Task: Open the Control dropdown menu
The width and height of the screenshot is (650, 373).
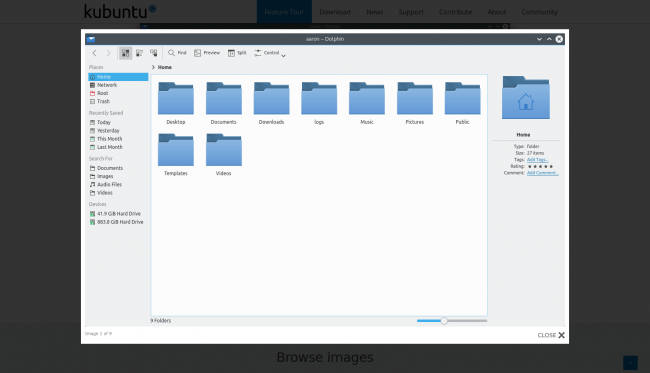Action: 270,53
